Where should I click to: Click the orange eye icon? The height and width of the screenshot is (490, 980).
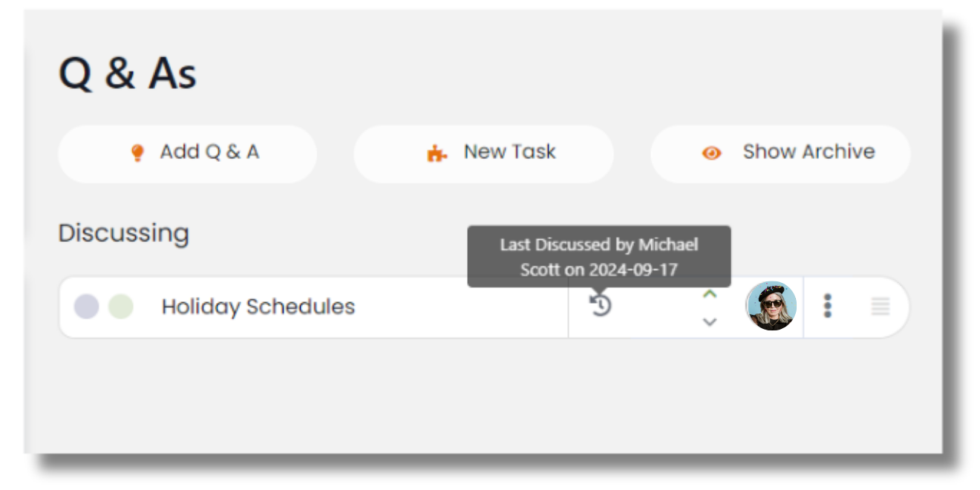tap(711, 154)
